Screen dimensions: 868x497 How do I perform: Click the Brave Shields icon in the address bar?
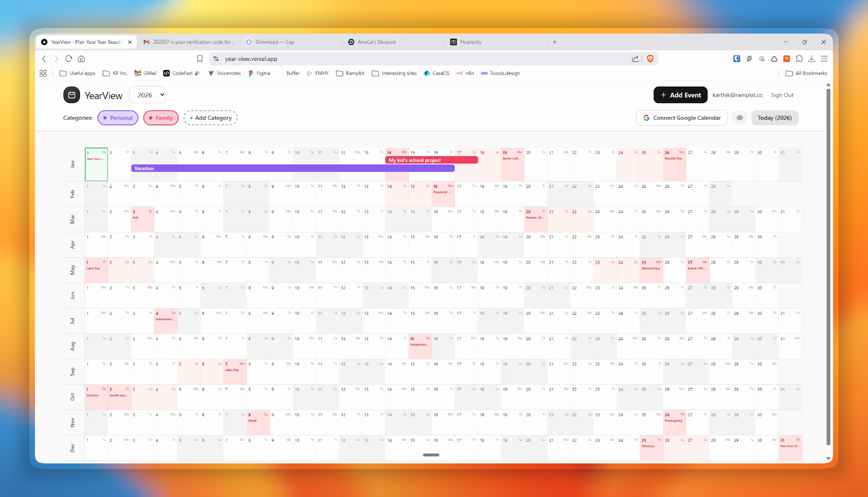pyautogui.click(x=650, y=59)
